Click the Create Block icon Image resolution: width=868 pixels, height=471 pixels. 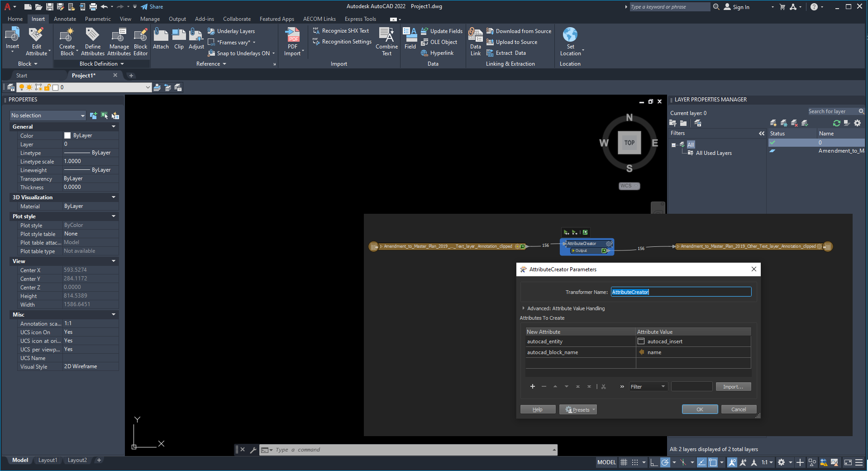pyautogui.click(x=67, y=34)
